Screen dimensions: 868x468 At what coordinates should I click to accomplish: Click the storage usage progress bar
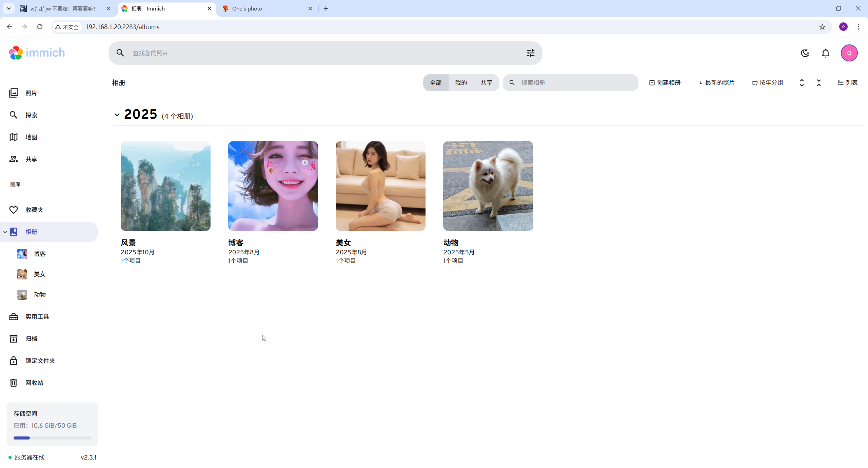(52, 438)
